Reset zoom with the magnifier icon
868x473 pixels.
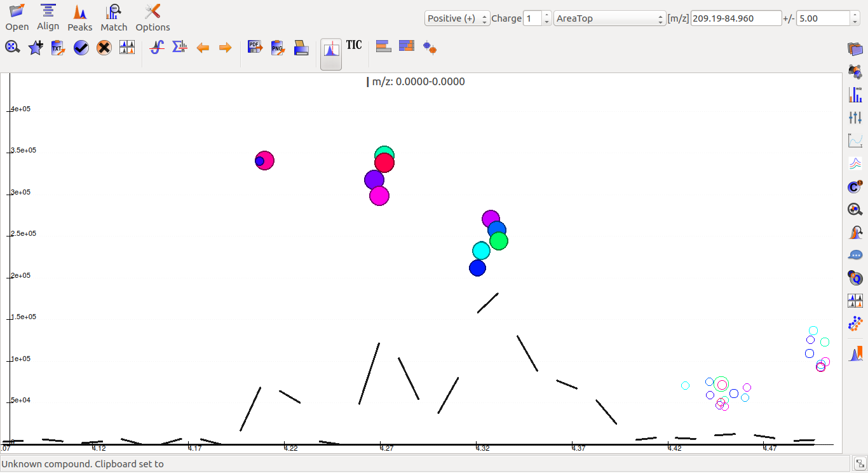13,47
